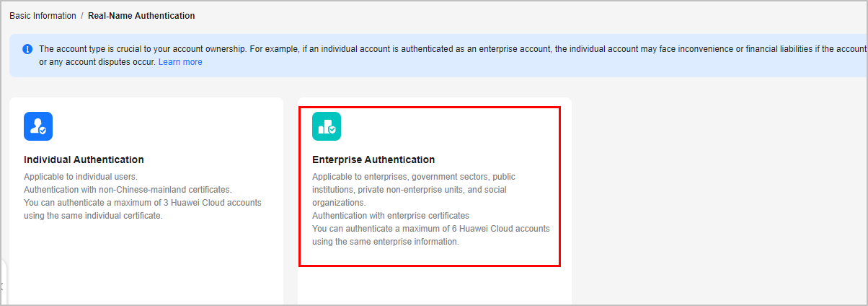Image resolution: width=868 pixels, height=306 pixels.
Task: Click the Individual Authentication person icon
Action: pyautogui.click(x=38, y=126)
